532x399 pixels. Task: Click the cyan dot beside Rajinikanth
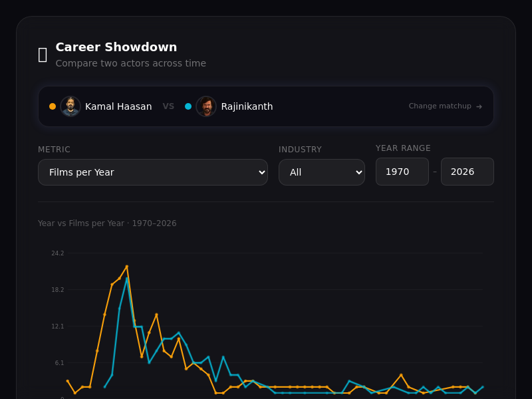point(188,106)
